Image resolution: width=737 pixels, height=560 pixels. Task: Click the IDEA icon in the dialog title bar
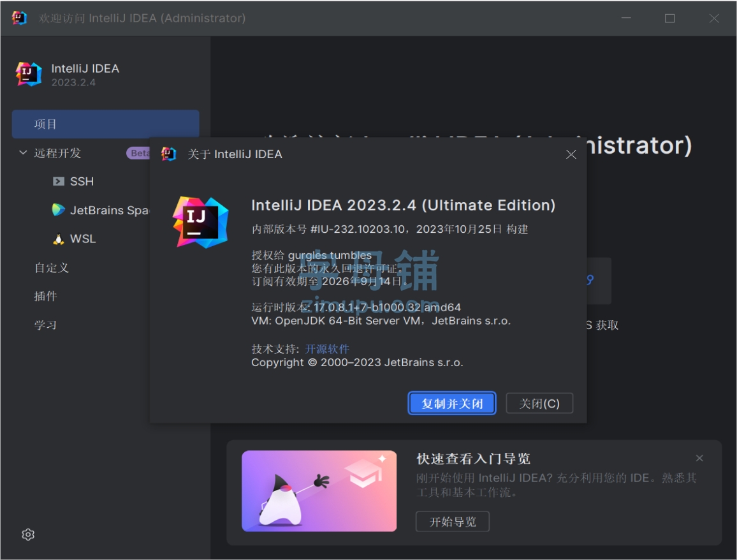(x=167, y=154)
